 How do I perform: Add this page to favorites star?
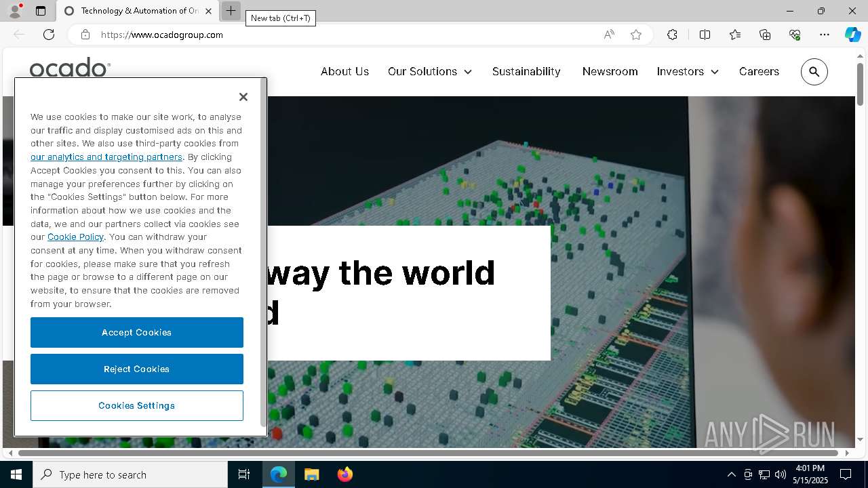[636, 35]
